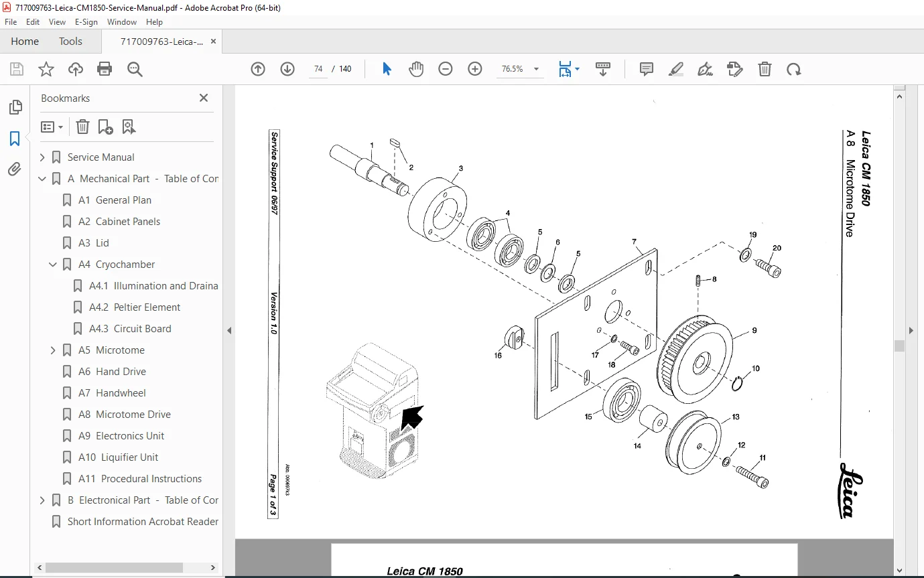Expand the A5 Microtome bookmark
The image size is (924, 578).
[53, 350]
